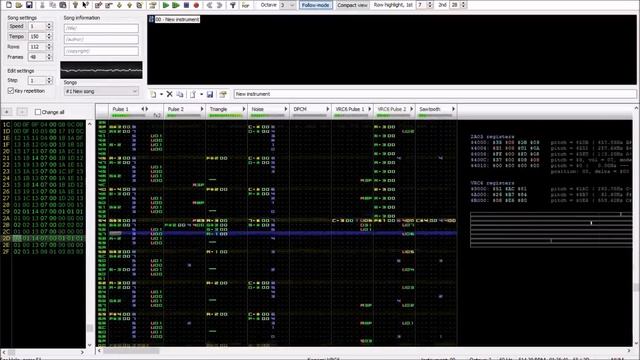Select instrument '00 - New instrument'
Image resolution: width=640 pixels, height=360 pixels.
click(174, 19)
